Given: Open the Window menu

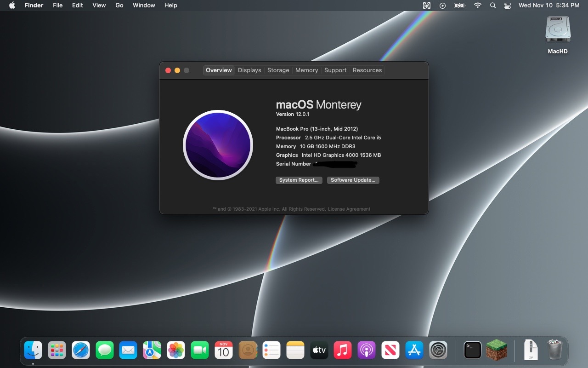Looking at the screenshot, I should (x=144, y=6).
